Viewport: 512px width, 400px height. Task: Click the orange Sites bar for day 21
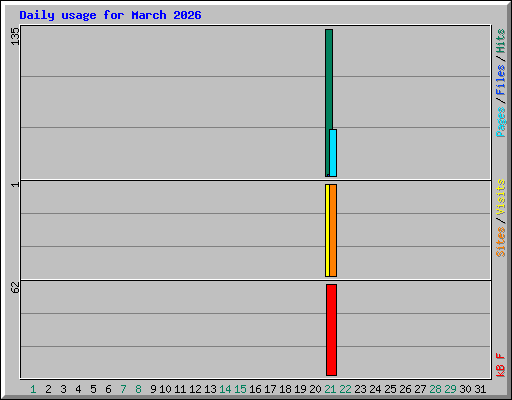(333, 230)
